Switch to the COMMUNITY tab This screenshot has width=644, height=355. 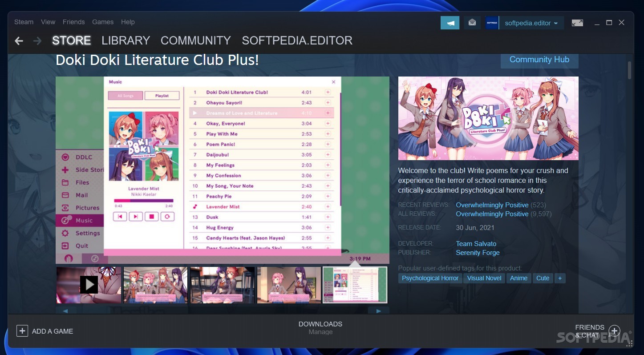tap(196, 40)
